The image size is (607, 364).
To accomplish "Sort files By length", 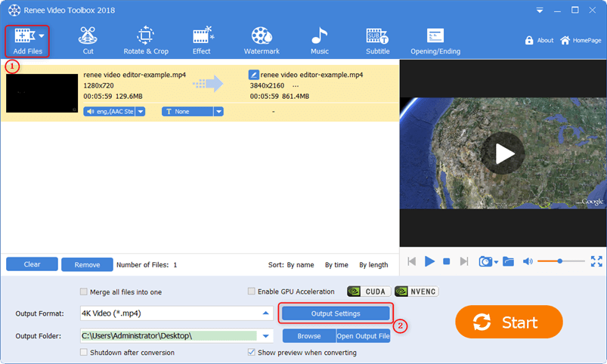I will [x=373, y=265].
